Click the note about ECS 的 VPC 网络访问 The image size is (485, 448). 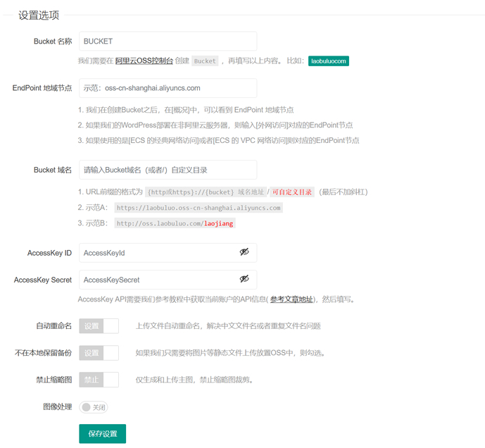[218, 141]
